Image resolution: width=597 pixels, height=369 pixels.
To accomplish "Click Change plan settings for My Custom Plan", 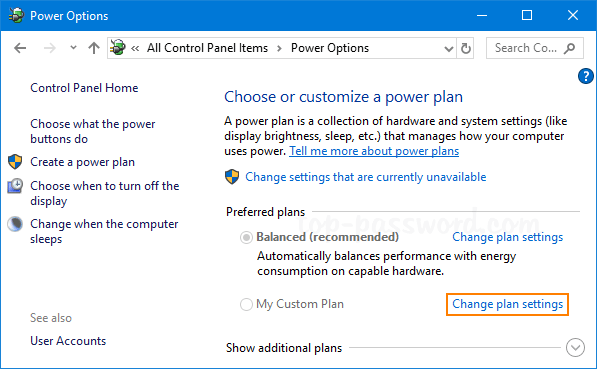I will tap(507, 304).
